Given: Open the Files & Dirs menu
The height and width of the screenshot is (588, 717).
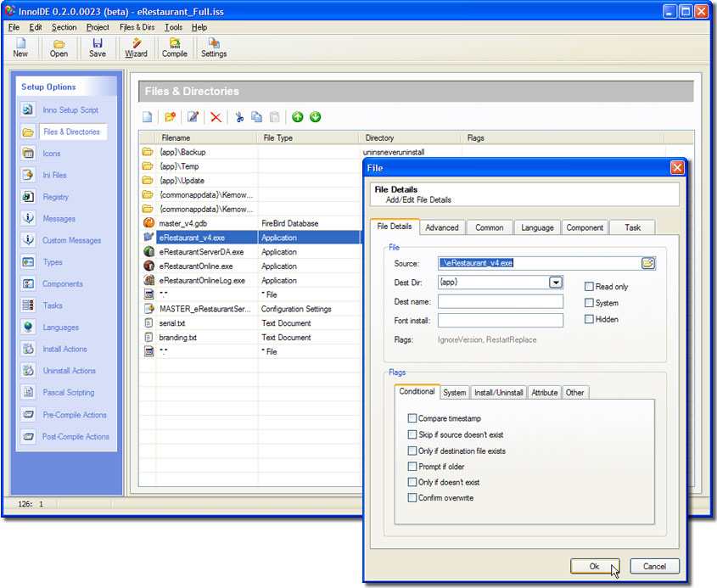Looking at the screenshot, I should [x=137, y=27].
